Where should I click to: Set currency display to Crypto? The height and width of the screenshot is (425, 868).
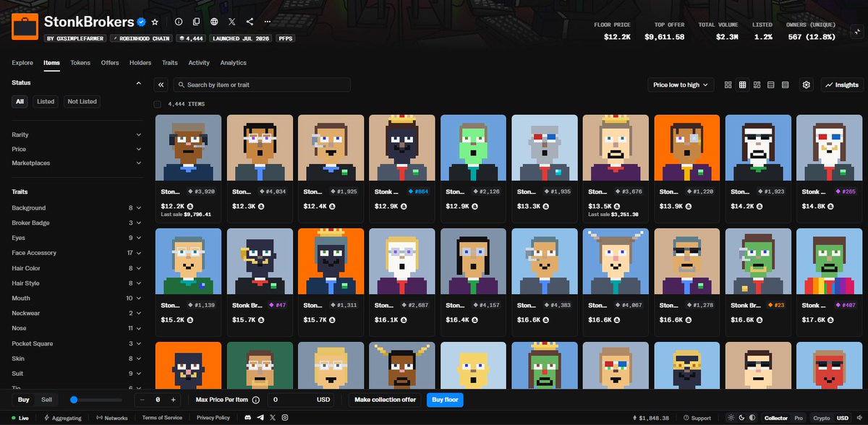coord(822,418)
